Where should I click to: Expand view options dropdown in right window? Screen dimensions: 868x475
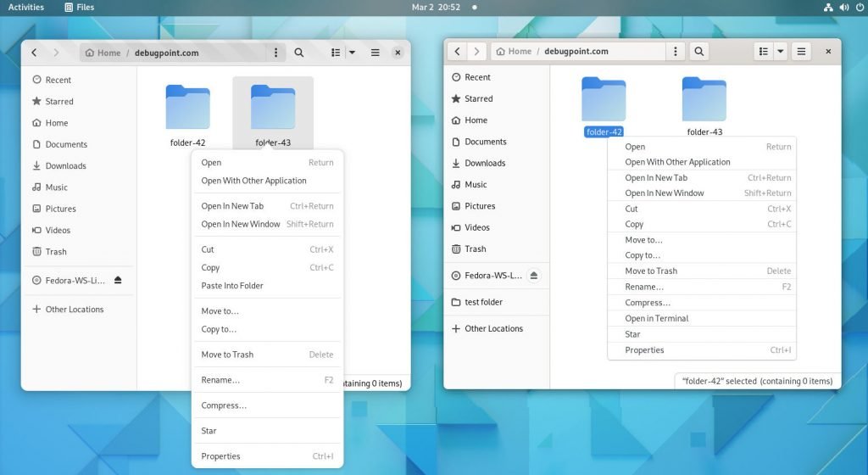coord(781,52)
